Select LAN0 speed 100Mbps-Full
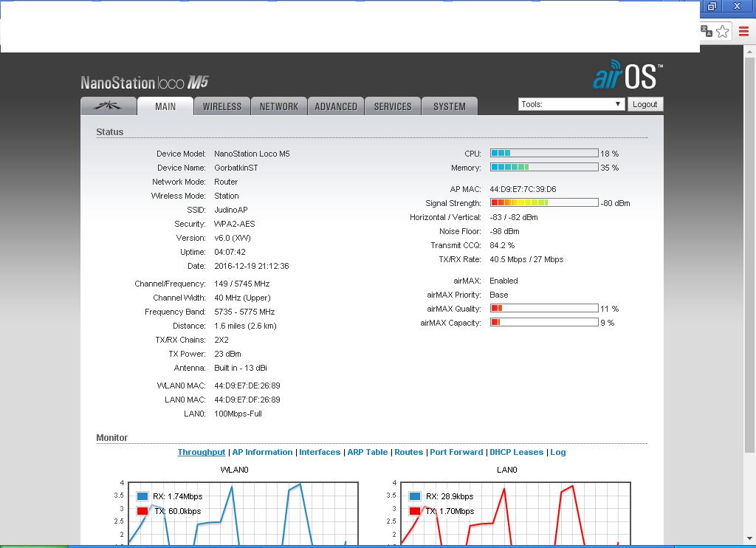Viewport: 756px width, 548px height. pos(238,414)
